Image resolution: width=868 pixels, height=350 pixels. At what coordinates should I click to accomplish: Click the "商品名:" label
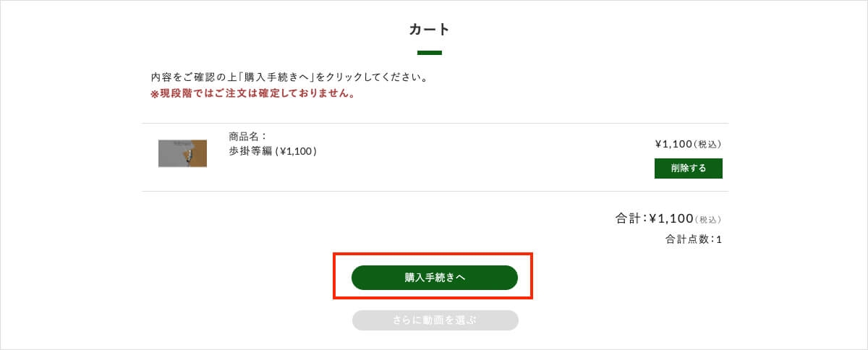click(x=248, y=136)
